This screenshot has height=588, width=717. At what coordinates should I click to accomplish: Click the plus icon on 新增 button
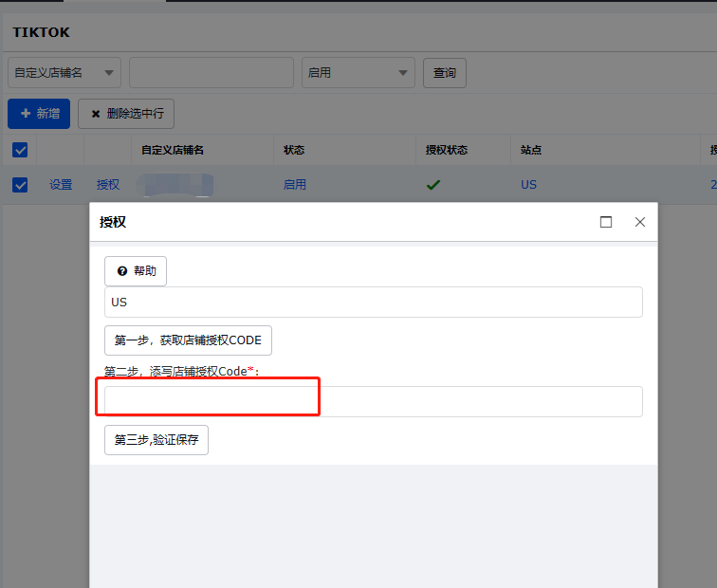[x=26, y=114]
